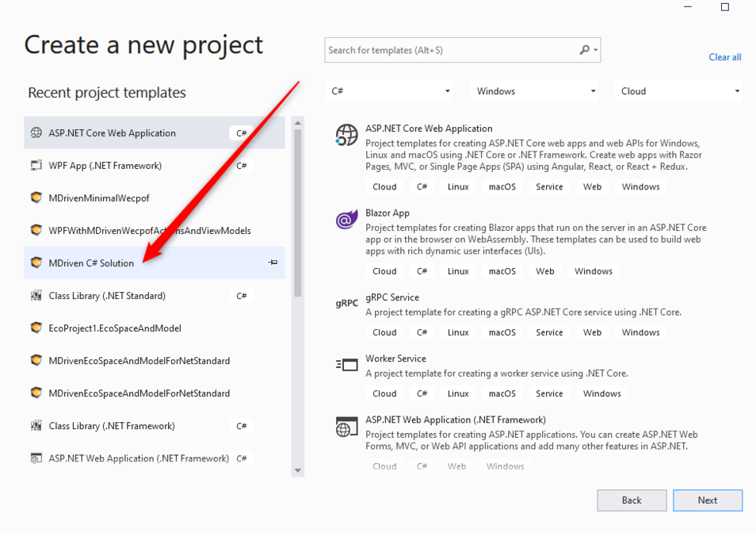Image resolution: width=756 pixels, height=533 pixels.
Task: Click the MDrivenMinimalWecpof shield icon
Action: tap(36, 197)
